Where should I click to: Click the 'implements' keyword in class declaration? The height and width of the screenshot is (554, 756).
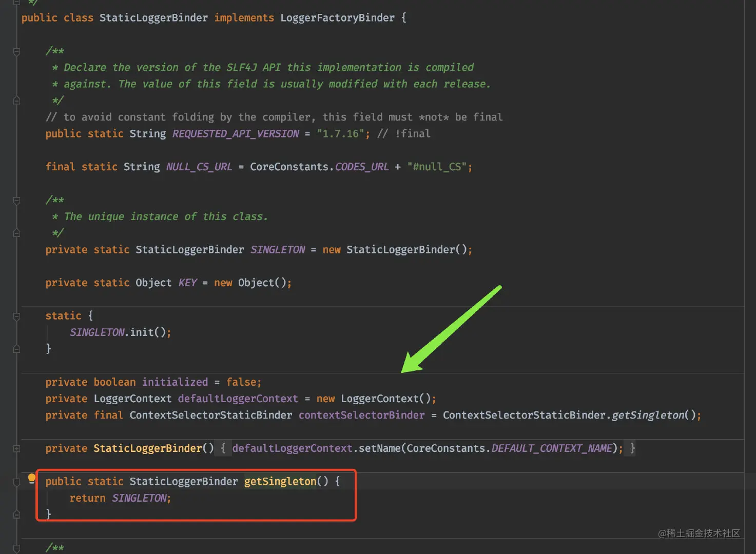pyautogui.click(x=244, y=18)
